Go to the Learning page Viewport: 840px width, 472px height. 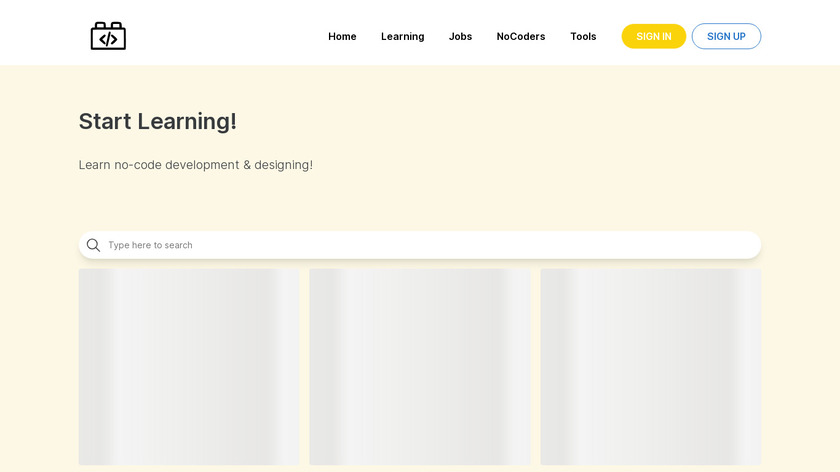[402, 36]
